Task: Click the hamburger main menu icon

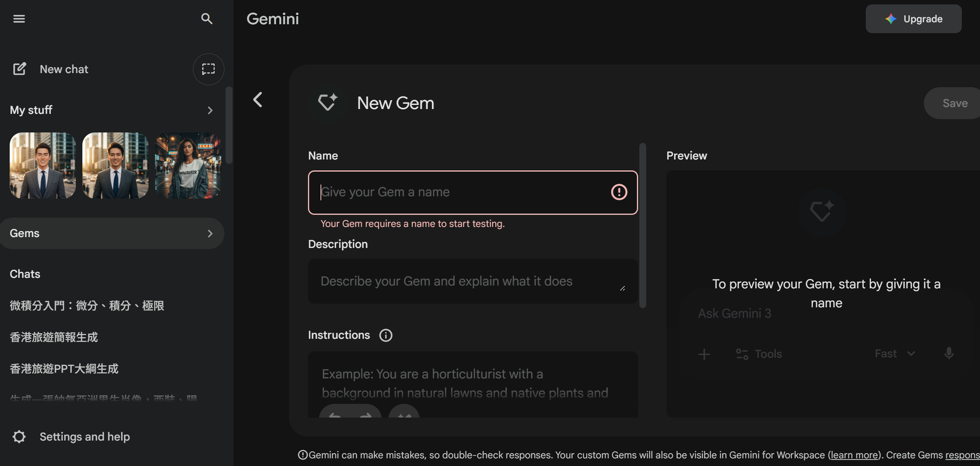Action: click(x=19, y=19)
